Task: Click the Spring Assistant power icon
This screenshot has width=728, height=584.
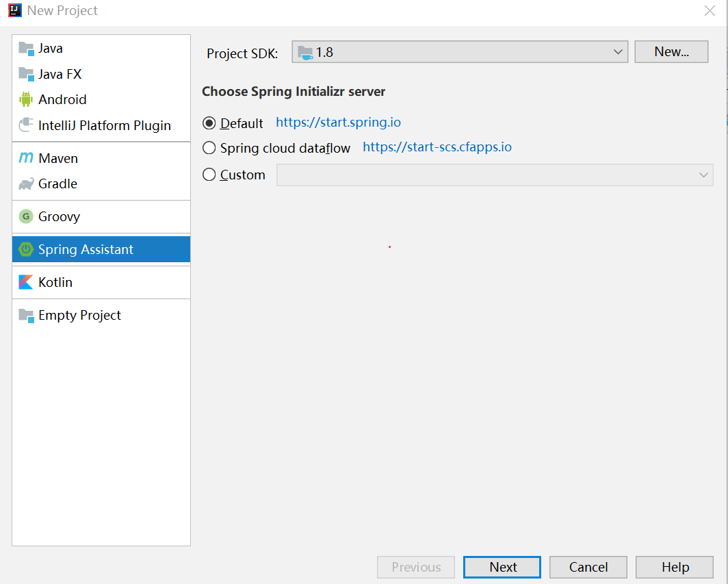Action: tap(26, 249)
